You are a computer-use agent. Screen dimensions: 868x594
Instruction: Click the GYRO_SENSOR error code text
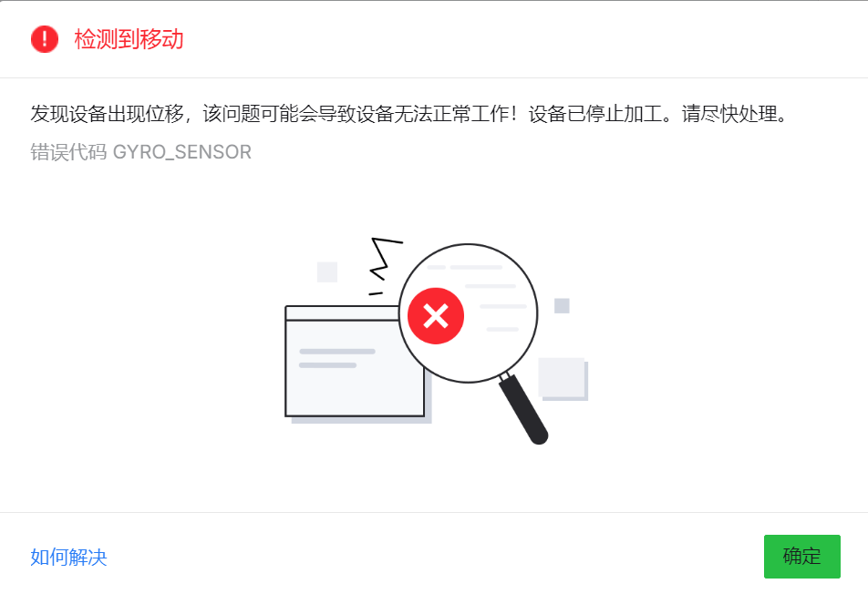[182, 151]
